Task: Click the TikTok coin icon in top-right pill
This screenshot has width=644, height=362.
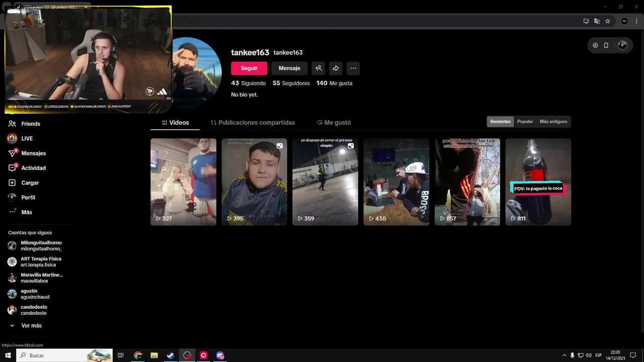Action: point(595,45)
